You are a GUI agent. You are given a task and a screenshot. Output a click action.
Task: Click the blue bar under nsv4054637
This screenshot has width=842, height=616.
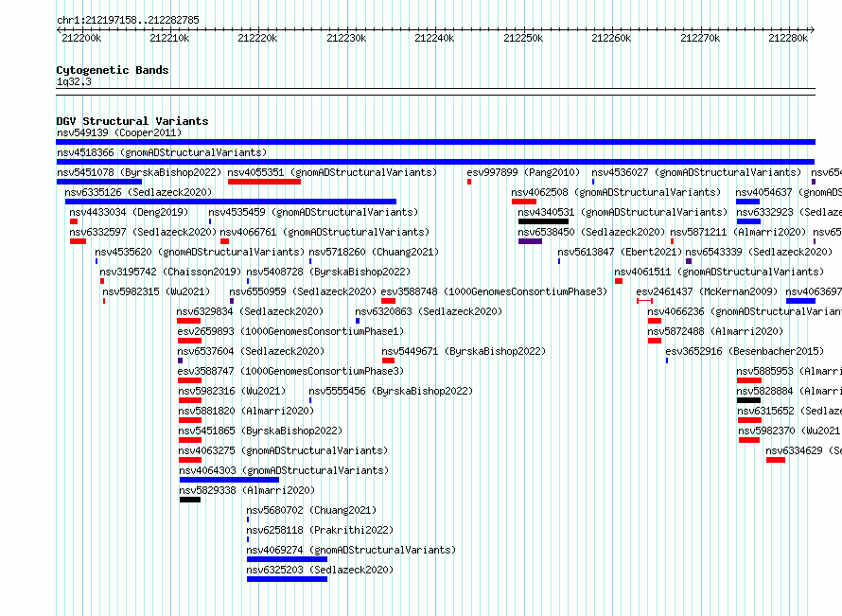(x=747, y=202)
